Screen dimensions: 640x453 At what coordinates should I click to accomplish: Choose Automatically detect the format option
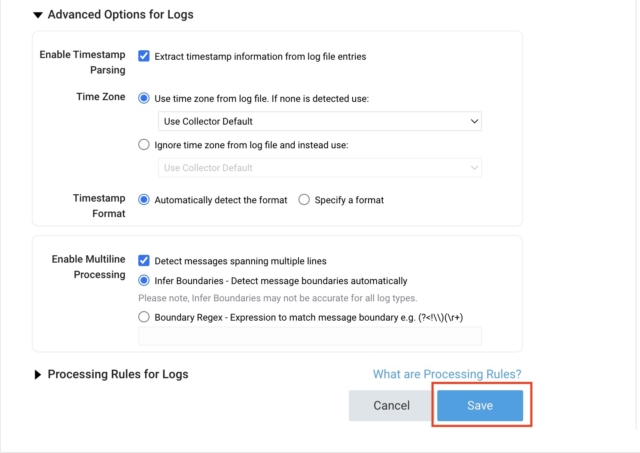pos(144,200)
